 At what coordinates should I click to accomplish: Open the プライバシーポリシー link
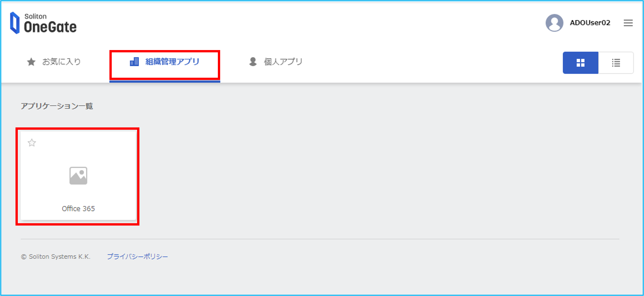pos(137,256)
